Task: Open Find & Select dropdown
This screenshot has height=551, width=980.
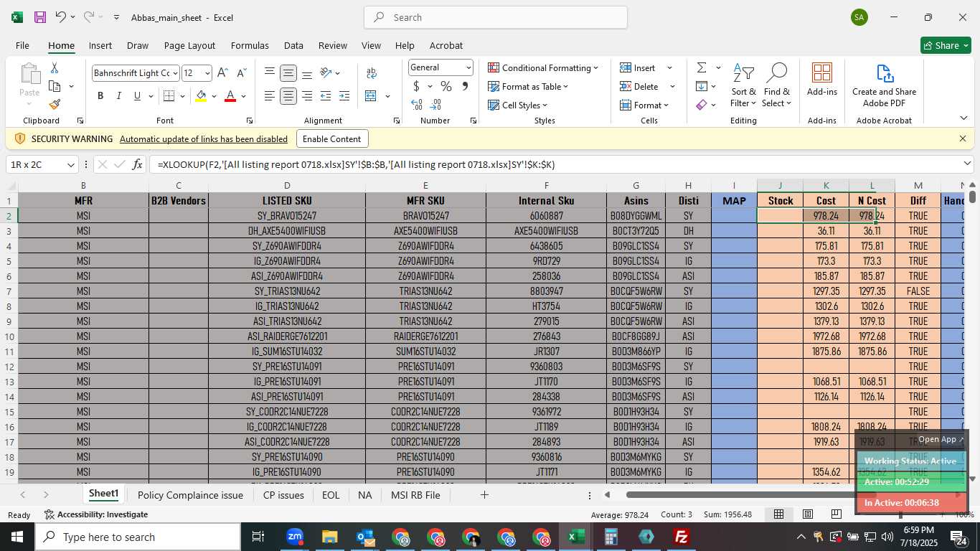Action: [x=777, y=85]
